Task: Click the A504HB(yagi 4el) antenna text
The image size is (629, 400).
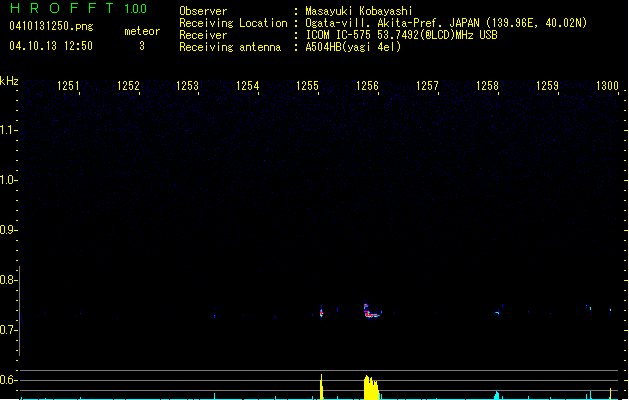Action: pos(353,47)
